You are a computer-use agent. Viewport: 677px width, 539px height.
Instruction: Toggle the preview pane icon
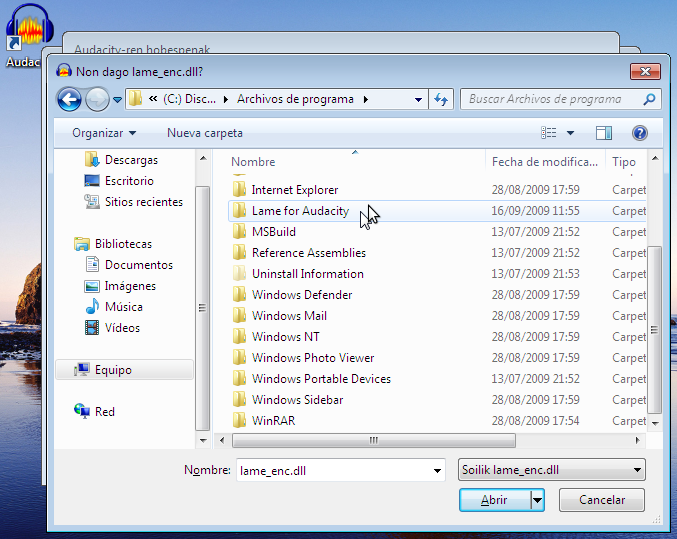pyautogui.click(x=604, y=133)
